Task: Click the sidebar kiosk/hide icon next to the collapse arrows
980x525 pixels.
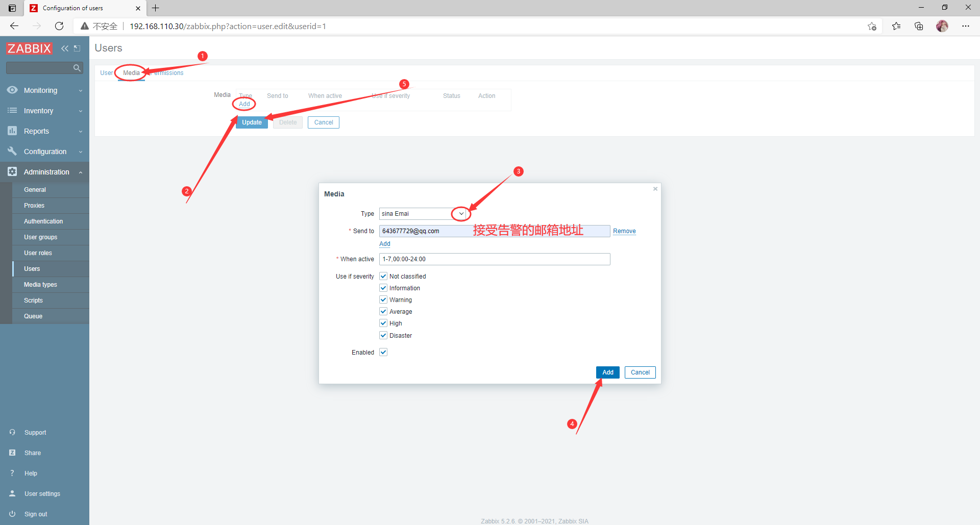Action: [77, 48]
